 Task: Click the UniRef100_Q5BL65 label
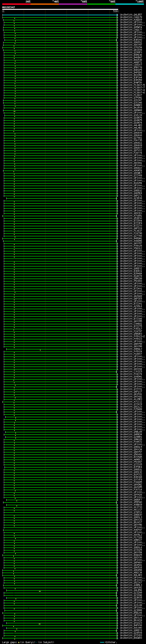coord(131,432)
